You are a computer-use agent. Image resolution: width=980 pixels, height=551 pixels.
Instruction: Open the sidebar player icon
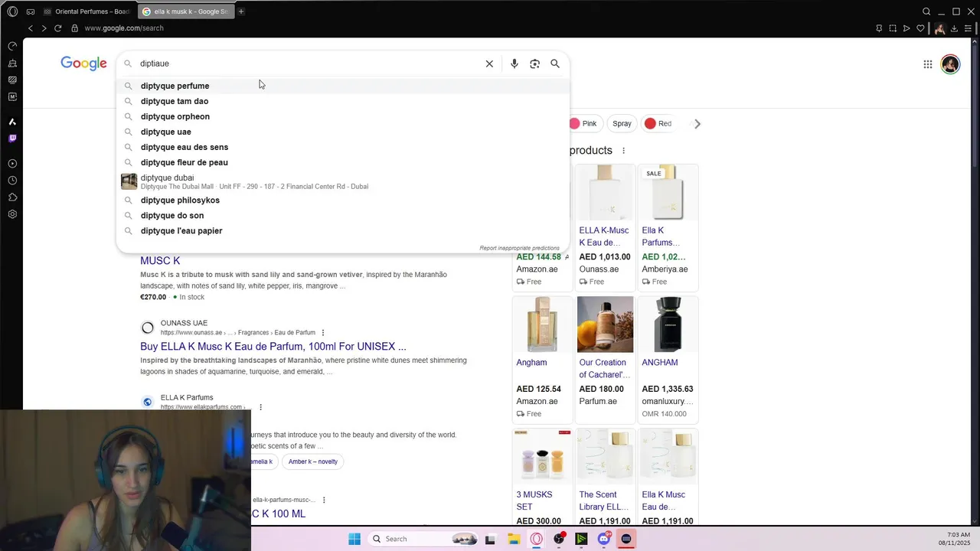12,164
